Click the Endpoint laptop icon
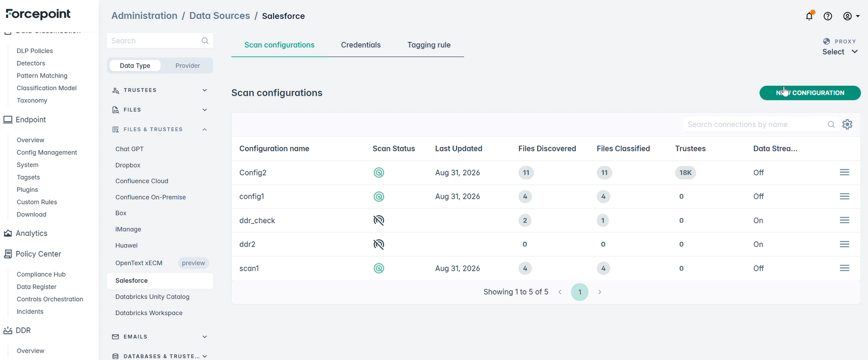This screenshot has height=360, width=868. [x=8, y=119]
